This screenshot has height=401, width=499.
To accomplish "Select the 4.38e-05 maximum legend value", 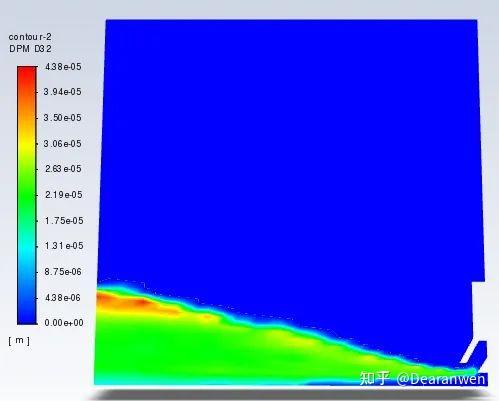I will click(63, 67).
